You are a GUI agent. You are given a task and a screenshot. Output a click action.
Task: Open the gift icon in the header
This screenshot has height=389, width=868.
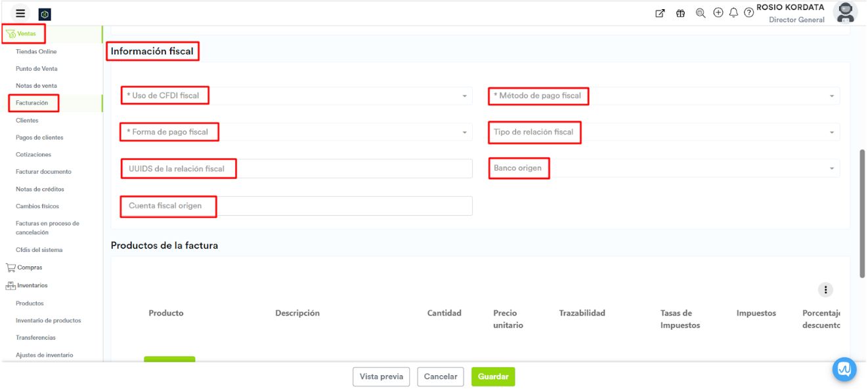click(680, 13)
